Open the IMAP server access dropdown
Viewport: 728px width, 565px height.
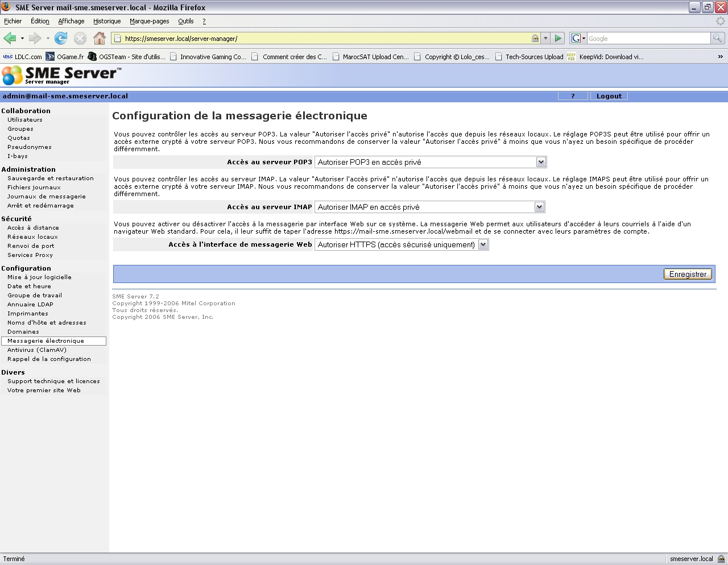[430, 207]
